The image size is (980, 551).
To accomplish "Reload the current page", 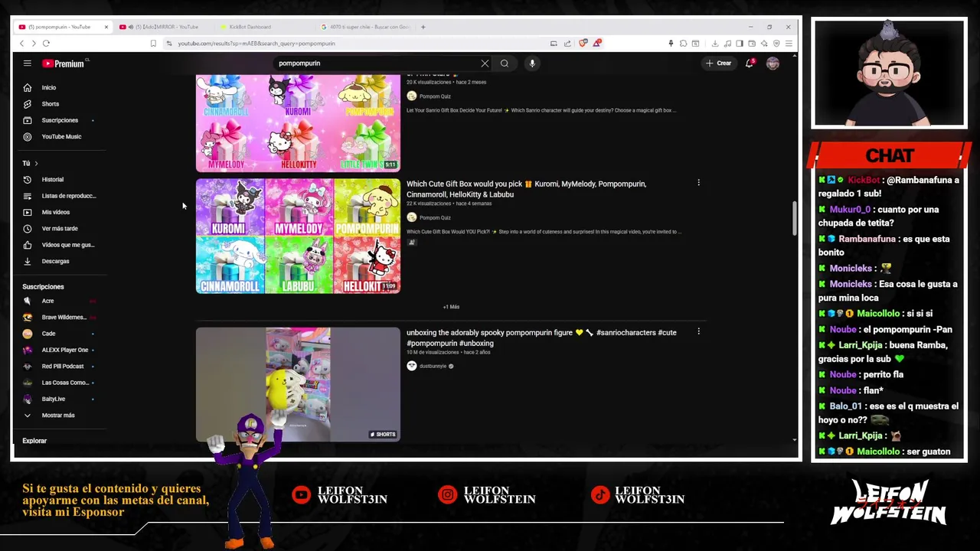I will tap(46, 44).
